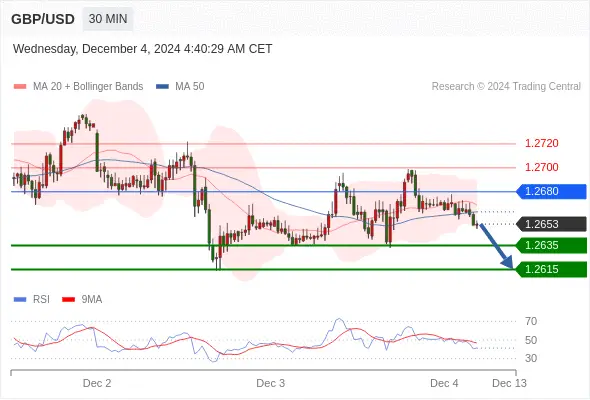Click the Dec 2 date axis label
590x400 pixels.
click(97, 383)
